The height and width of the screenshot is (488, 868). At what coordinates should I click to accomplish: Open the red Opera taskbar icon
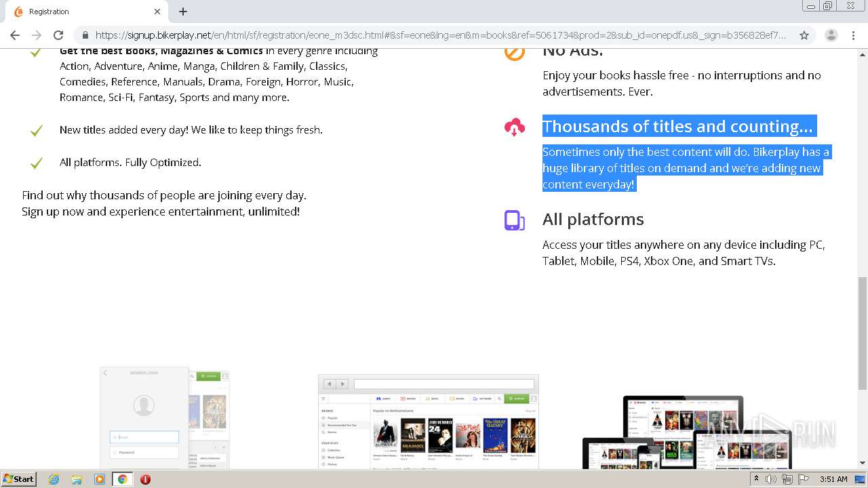click(x=145, y=479)
